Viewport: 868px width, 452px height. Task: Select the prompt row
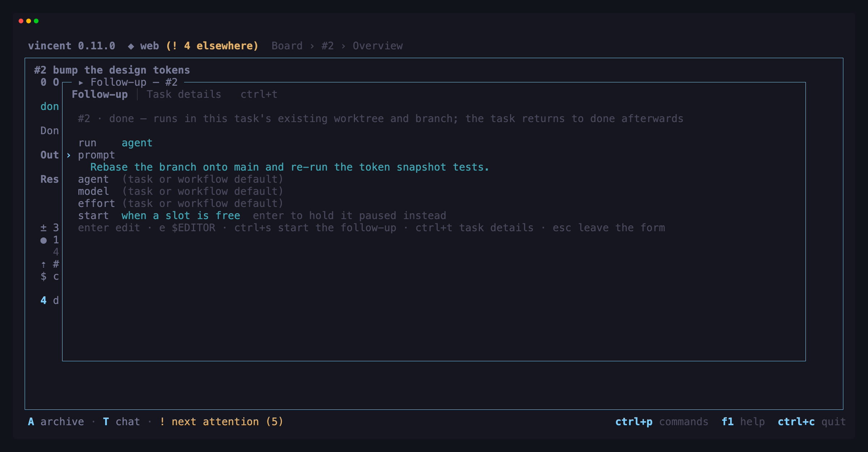pos(97,155)
